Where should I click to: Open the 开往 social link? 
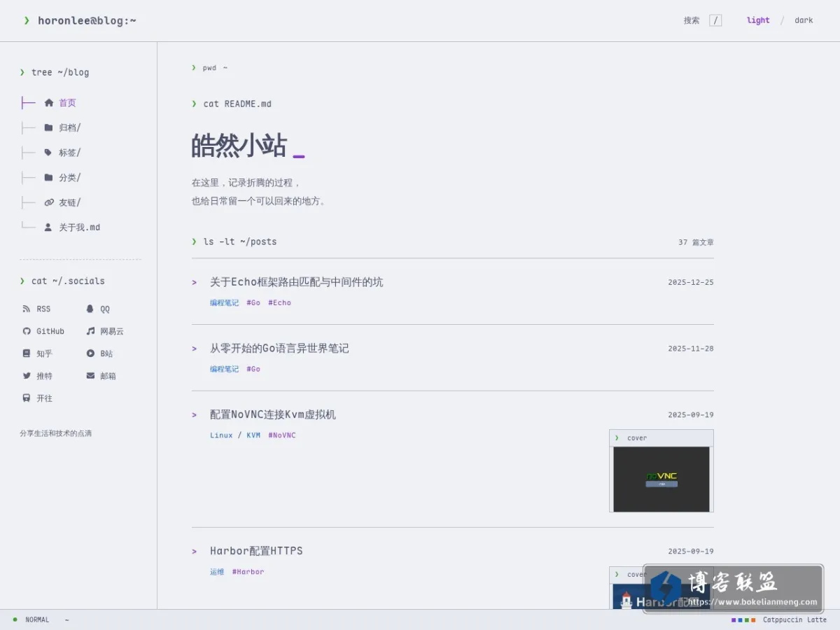click(37, 398)
